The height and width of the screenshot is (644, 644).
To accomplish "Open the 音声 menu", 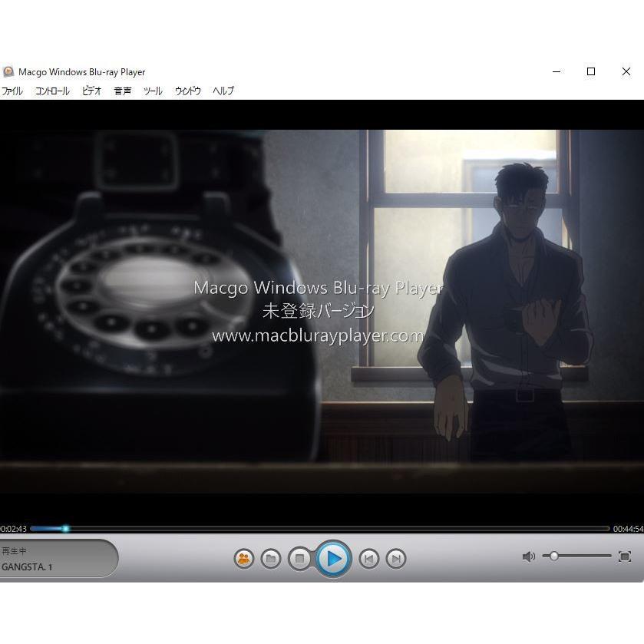I will (122, 91).
